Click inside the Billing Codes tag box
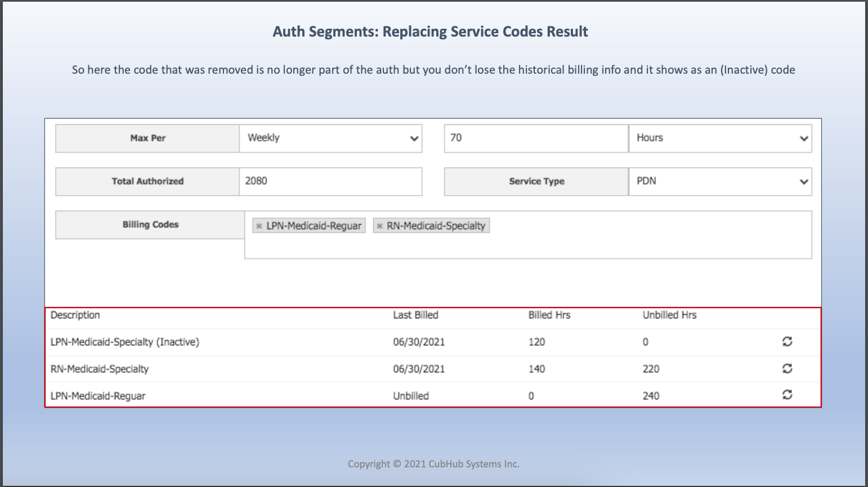This screenshot has width=868, height=487. pyautogui.click(x=528, y=235)
